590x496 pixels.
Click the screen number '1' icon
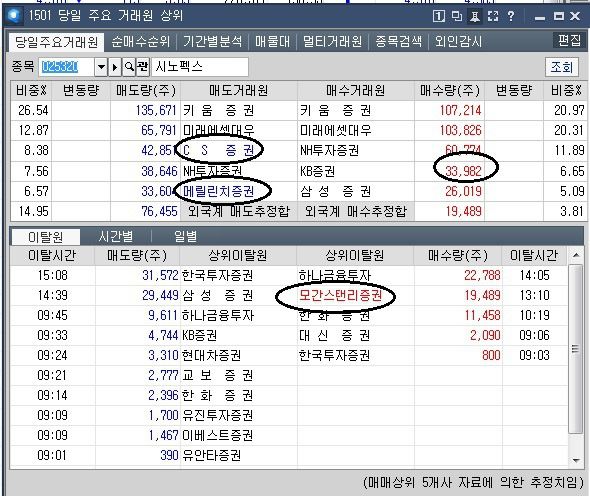(438, 16)
